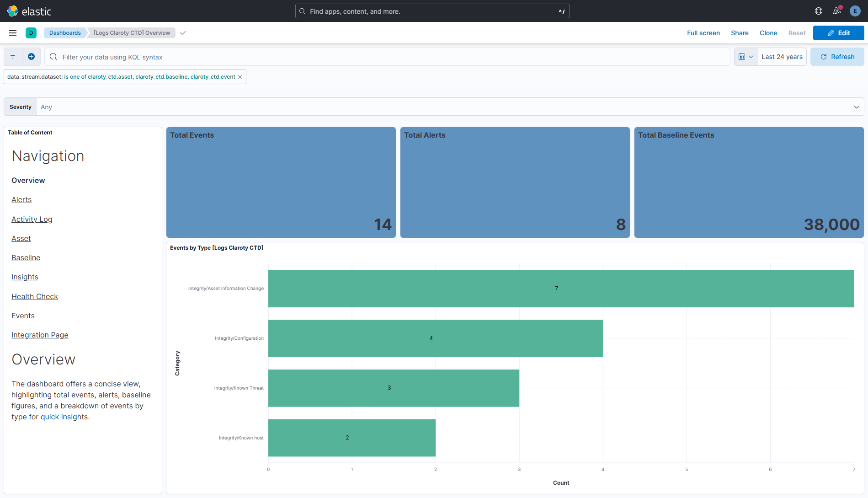Open the calendar date picker icon
This screenshot has width=868, height=498.
pyautogui.click(x=742, y=56)
